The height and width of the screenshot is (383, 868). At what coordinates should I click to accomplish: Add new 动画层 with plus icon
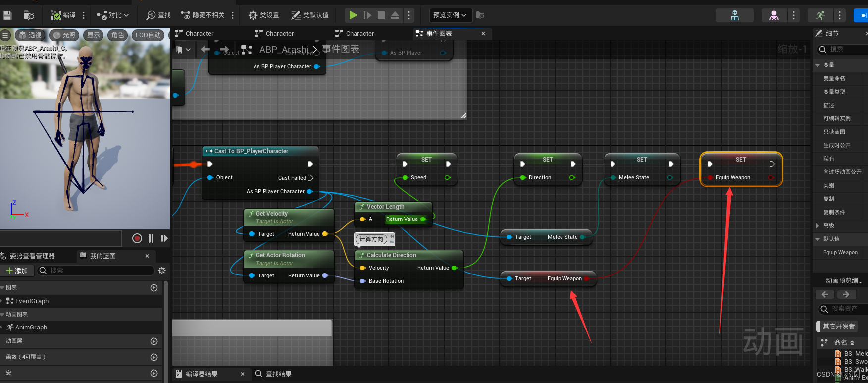coord(154,341)
